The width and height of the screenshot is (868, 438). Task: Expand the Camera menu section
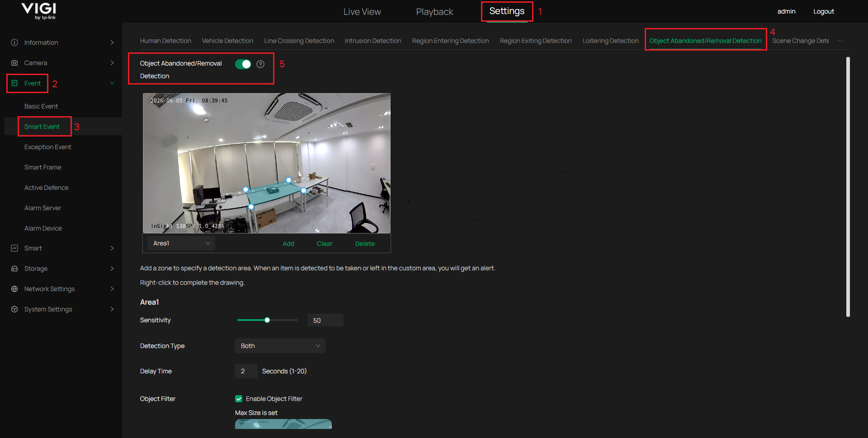(x=112, y=63)
